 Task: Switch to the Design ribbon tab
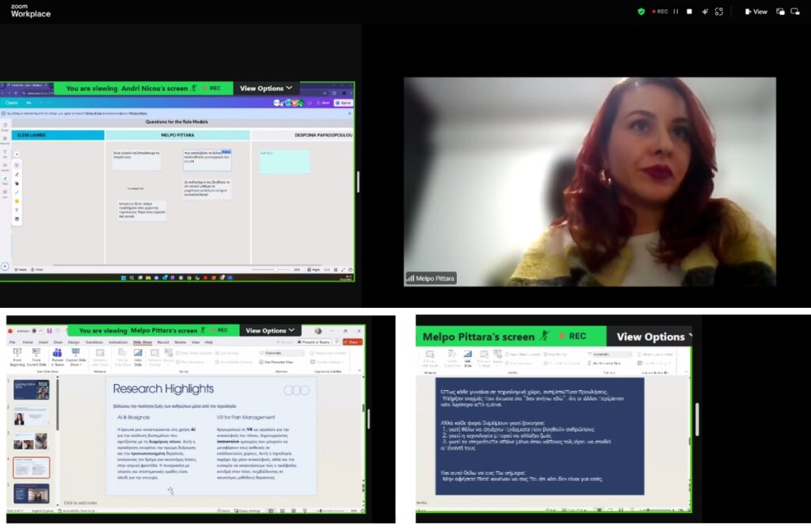74,342
